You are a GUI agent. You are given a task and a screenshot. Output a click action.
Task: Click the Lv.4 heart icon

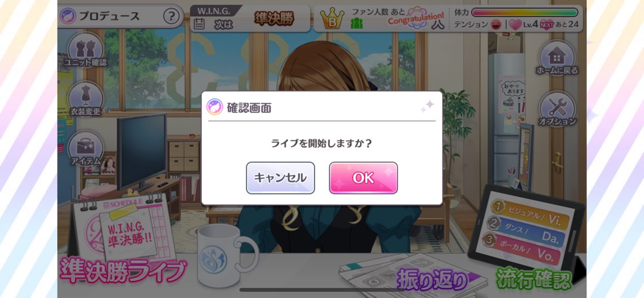click(x=515, y=24)
